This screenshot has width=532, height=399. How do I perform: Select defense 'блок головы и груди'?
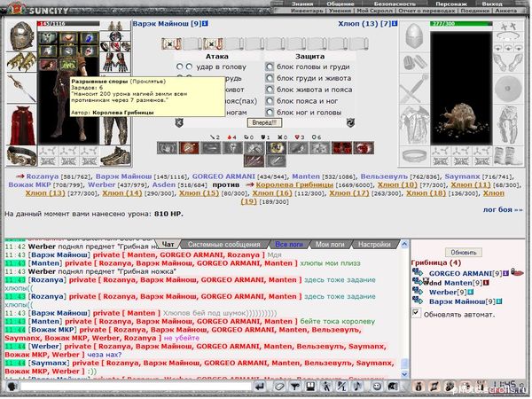pyautogui.click(x=270, y=66)
